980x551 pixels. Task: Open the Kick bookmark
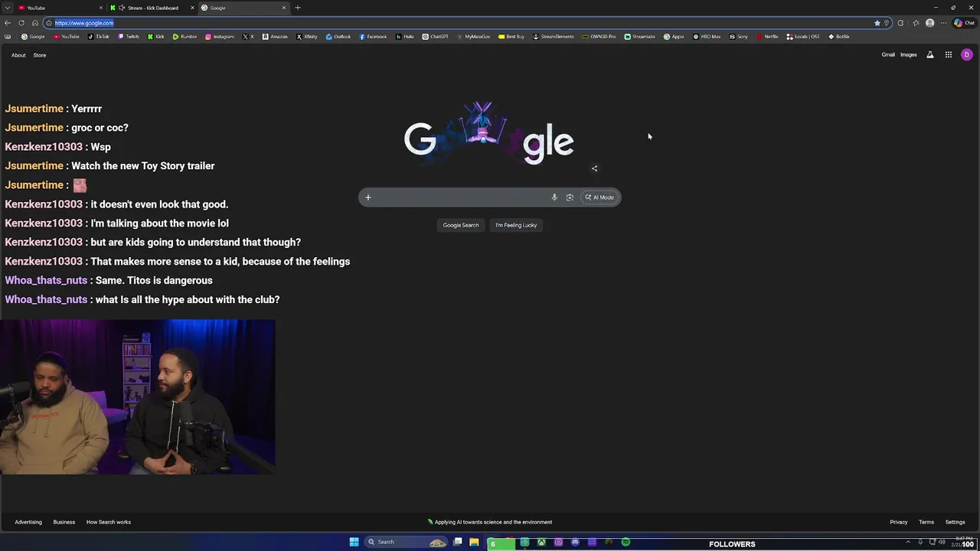(x=156, y=37)
